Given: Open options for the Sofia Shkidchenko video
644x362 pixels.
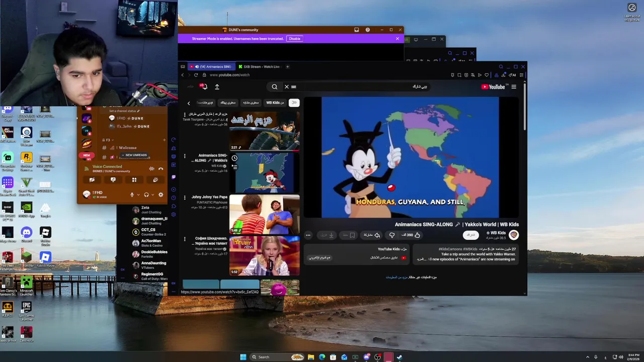Looking at the screenshot, I should tap(185, 239).
